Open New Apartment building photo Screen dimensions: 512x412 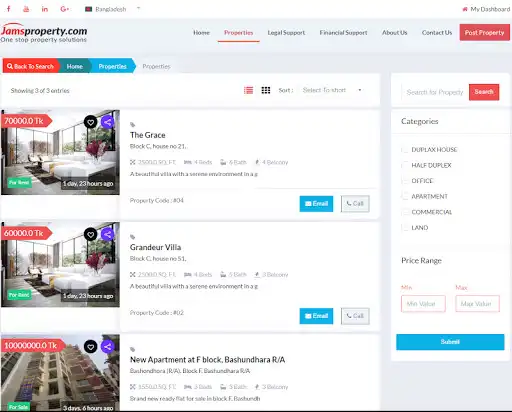click(60, 373)
